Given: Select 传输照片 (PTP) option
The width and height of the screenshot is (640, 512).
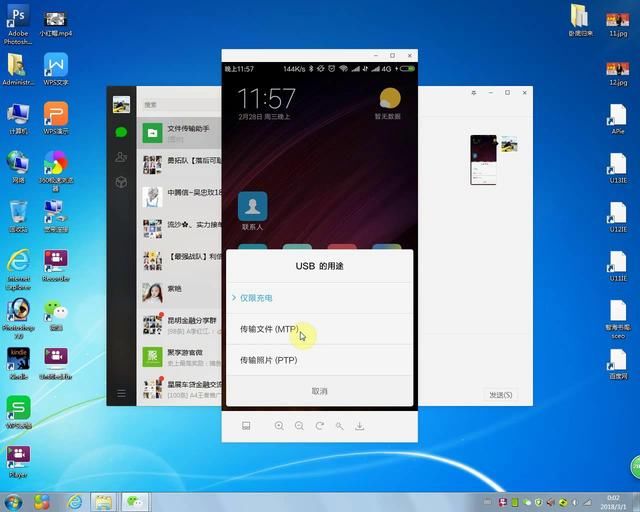Looking at the screenshot, I should pyautogui.click(x=268, y=360).
